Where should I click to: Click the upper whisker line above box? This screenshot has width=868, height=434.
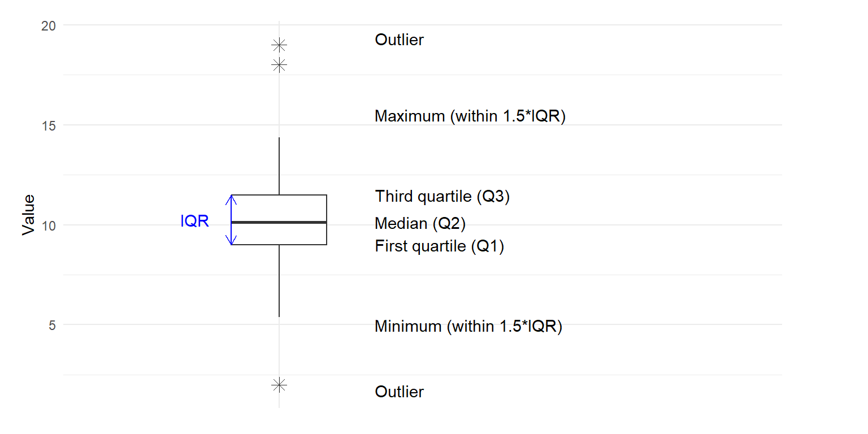tap(279, 166)
